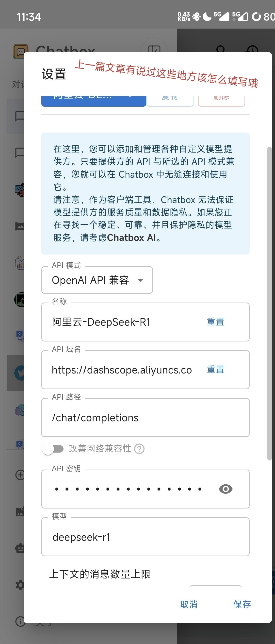The height and width of the screenshot is (644, 275).
Task: Reset the API 域名 field with 重置
Action: (216, 370)
